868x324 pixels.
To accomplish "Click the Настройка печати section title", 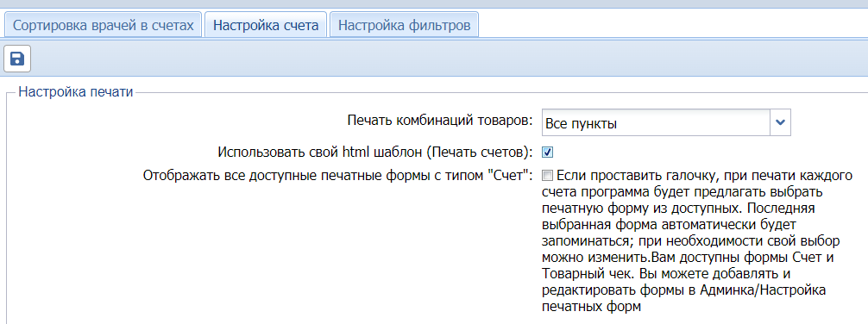I will [76, 92].
